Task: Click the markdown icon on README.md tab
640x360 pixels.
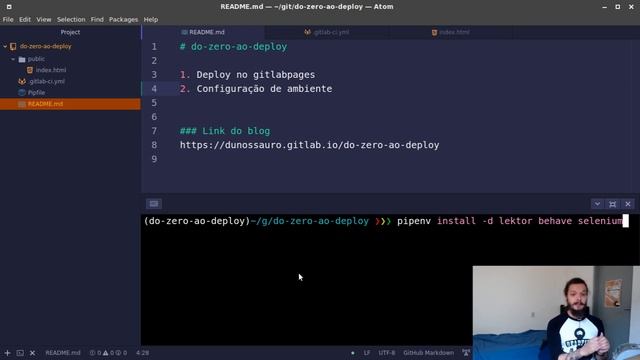Action: coord(184,32)
